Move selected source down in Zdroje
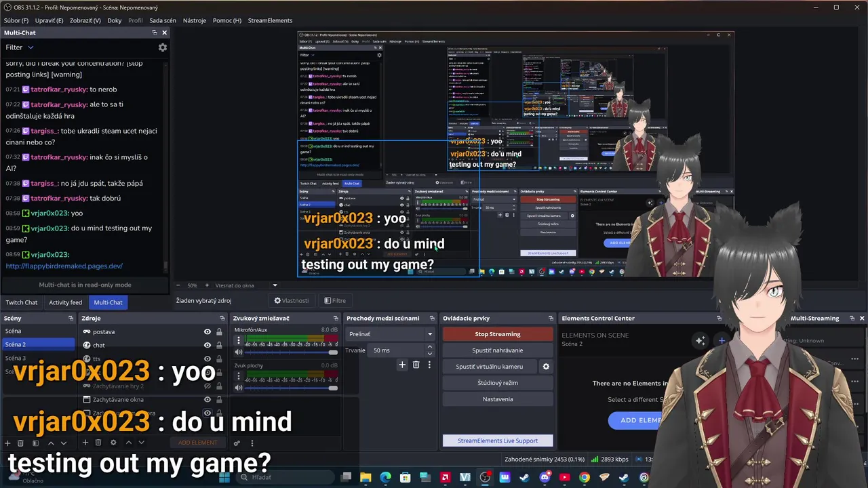 (141, 443)
